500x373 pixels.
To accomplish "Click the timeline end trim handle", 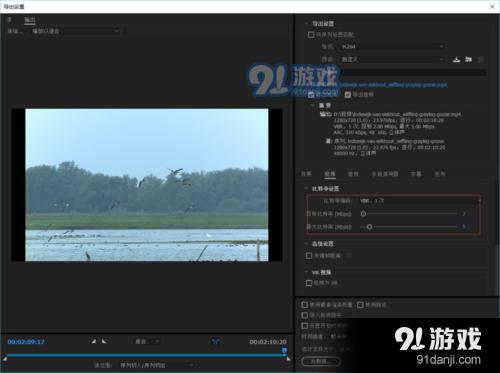I will tap(288, 359).
